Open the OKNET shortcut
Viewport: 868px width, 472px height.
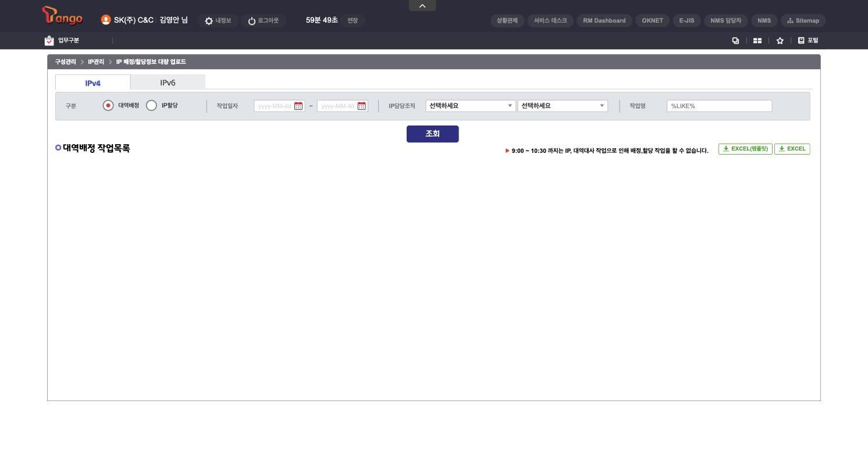(x=653, y=21)
